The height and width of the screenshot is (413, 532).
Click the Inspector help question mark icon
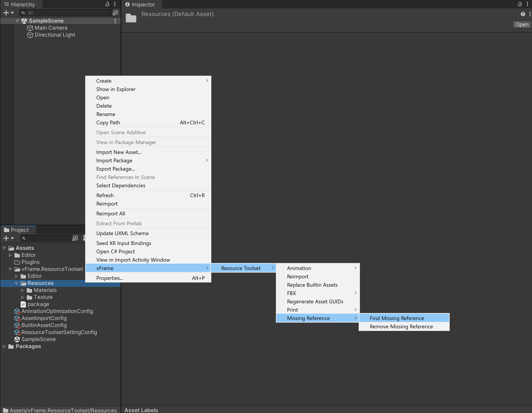point(523,14)
